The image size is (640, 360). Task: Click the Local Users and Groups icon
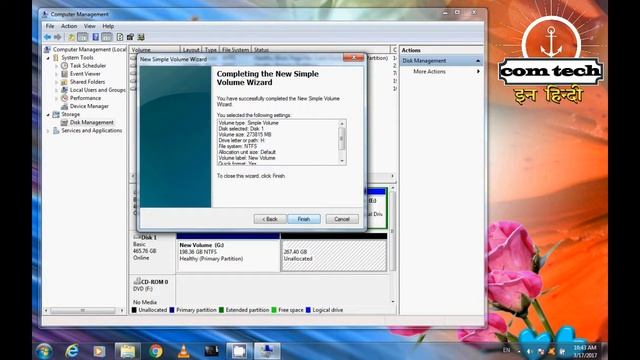click(x=64, y=90)
